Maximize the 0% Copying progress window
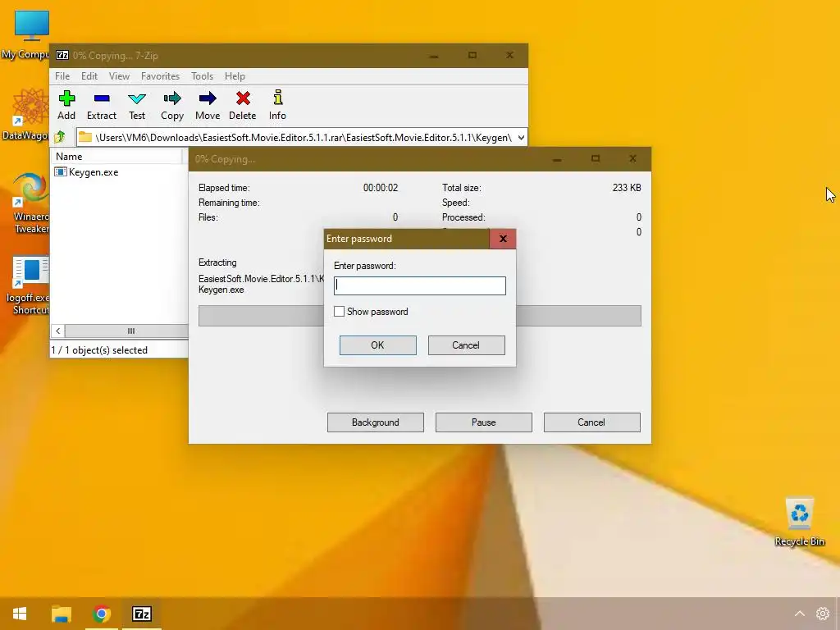The height and width of the screenshot is (630, 840). click(x=596, y=159)
